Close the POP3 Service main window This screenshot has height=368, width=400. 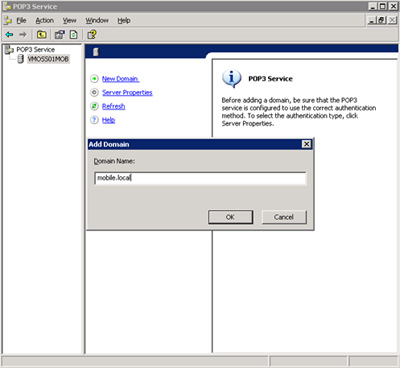click(393, 6)
